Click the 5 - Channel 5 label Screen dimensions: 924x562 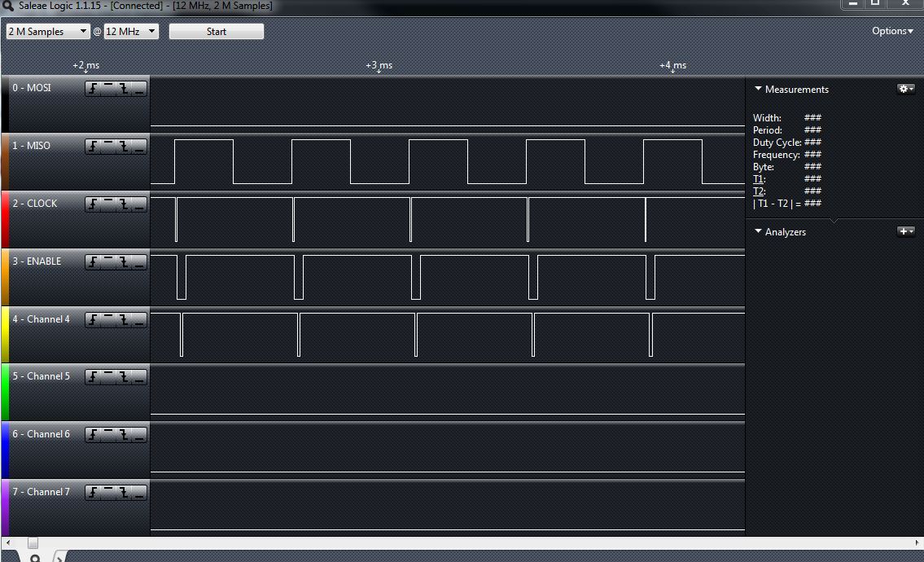pyautogui.click(x=42, y=375)
